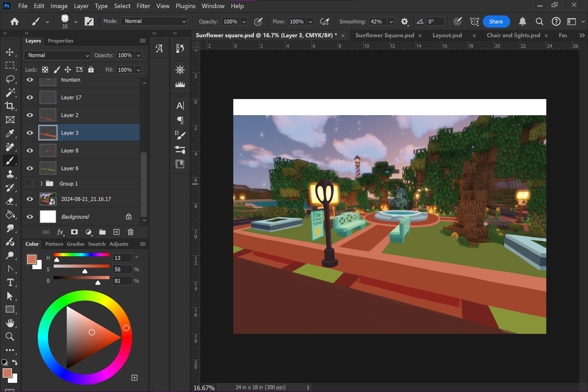Select the Move tool

point(10,52)
